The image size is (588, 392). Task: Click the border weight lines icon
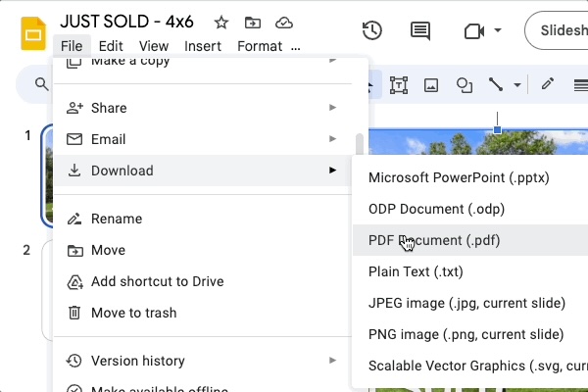coord(581,85)
